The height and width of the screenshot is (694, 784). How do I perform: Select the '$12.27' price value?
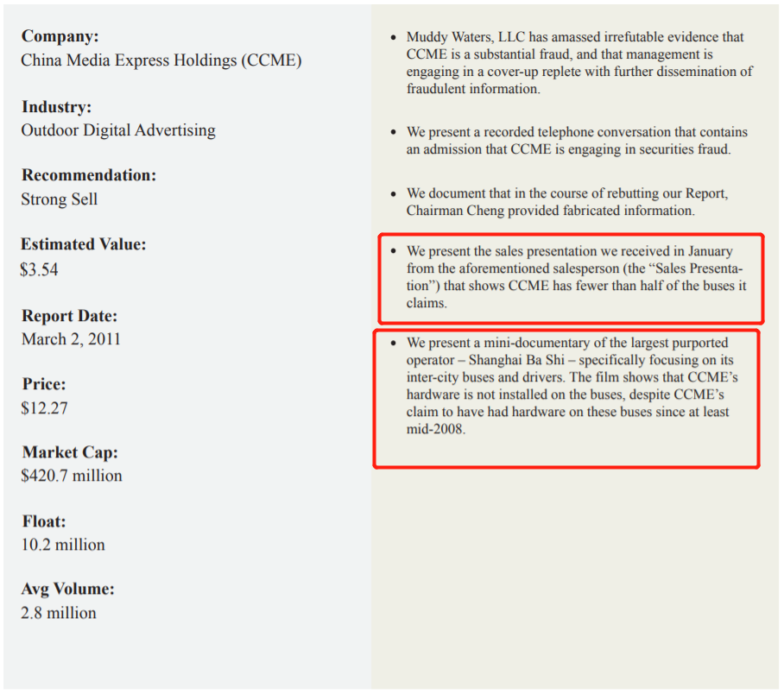pyautogui.click(x=45, y=408)
